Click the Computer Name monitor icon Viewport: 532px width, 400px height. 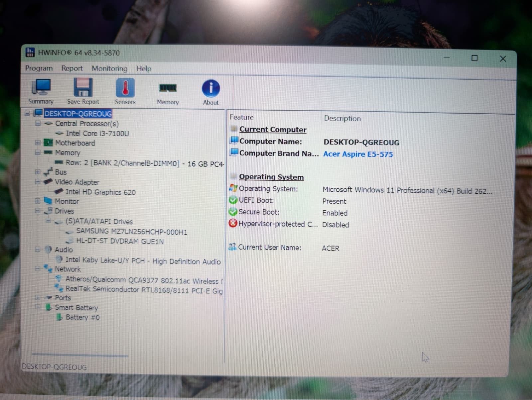[234, 141]
